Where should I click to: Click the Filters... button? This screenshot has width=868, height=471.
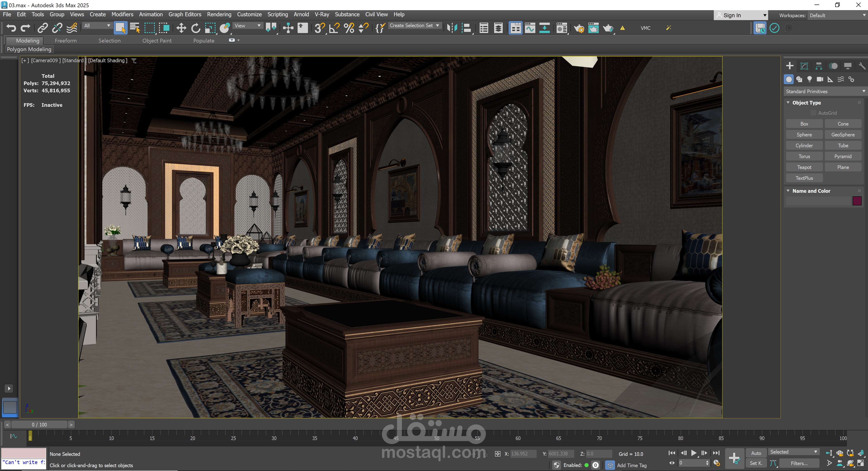pos(799,463)
